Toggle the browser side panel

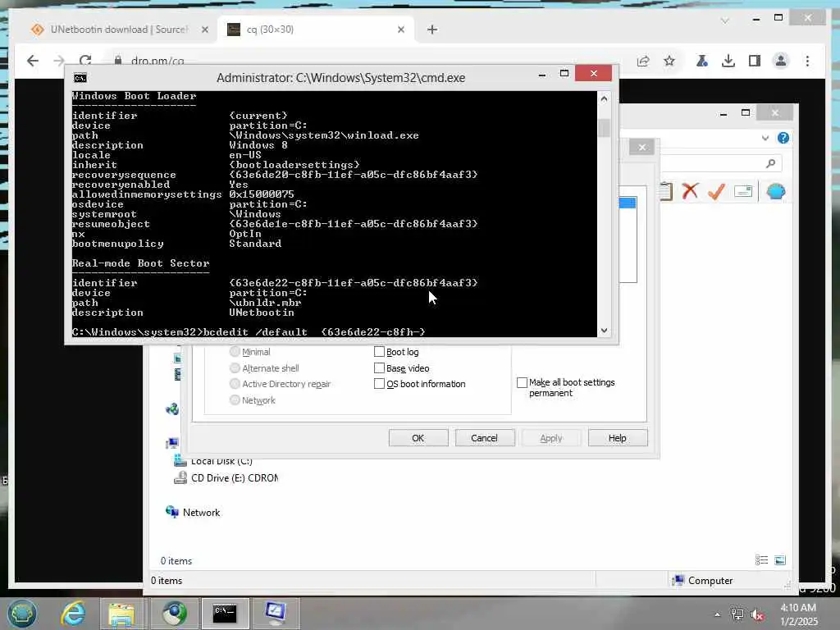click(755, 61)
